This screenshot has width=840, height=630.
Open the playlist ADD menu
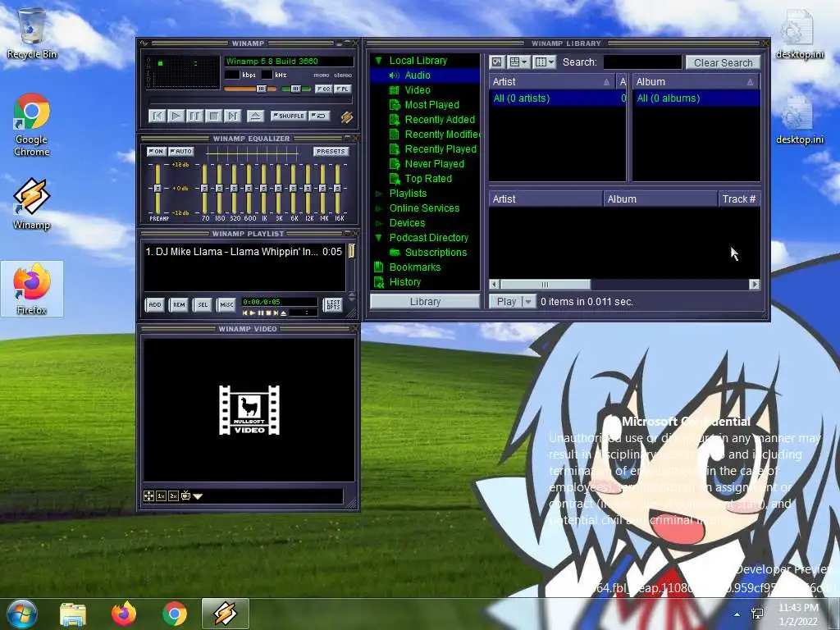point(155,305)
